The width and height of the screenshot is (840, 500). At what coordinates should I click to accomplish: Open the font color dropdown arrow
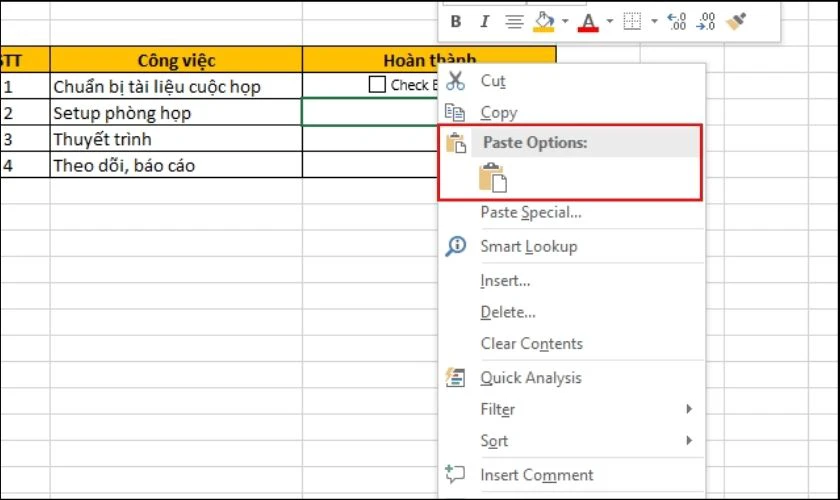610,21
